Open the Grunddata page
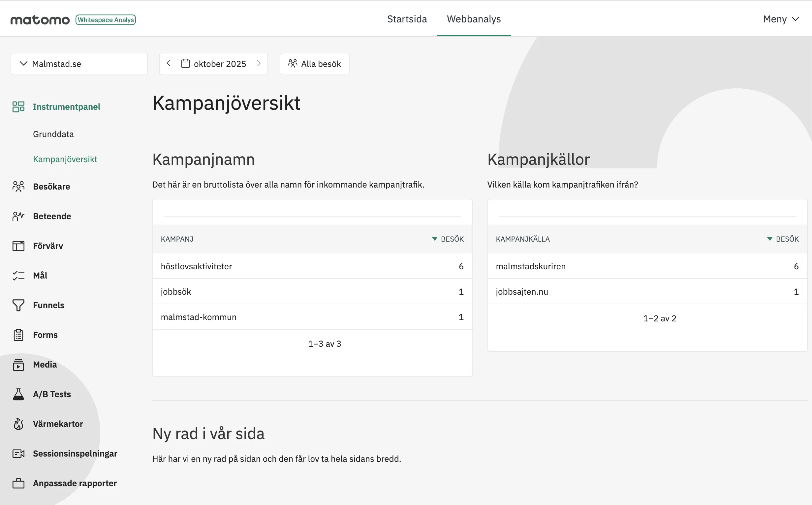The width and height of the screenshot is (812, 505). pyautogui.click(x=53, y=134)
